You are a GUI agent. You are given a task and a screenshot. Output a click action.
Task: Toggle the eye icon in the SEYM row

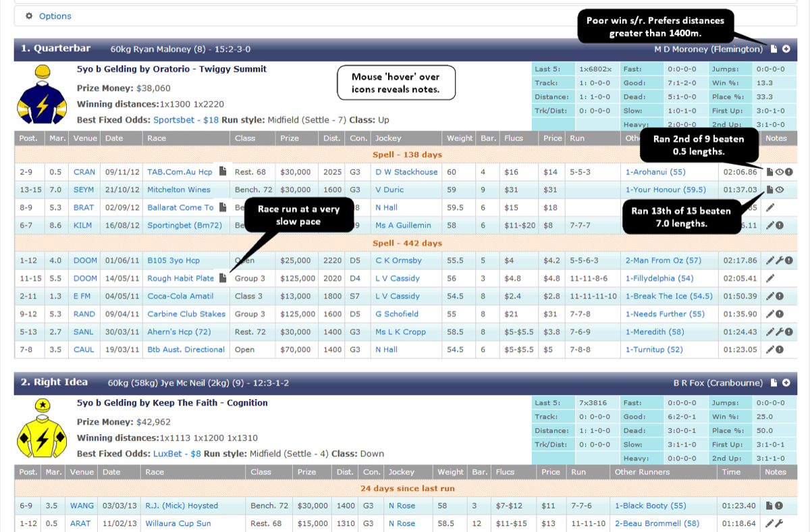point(779,190)
